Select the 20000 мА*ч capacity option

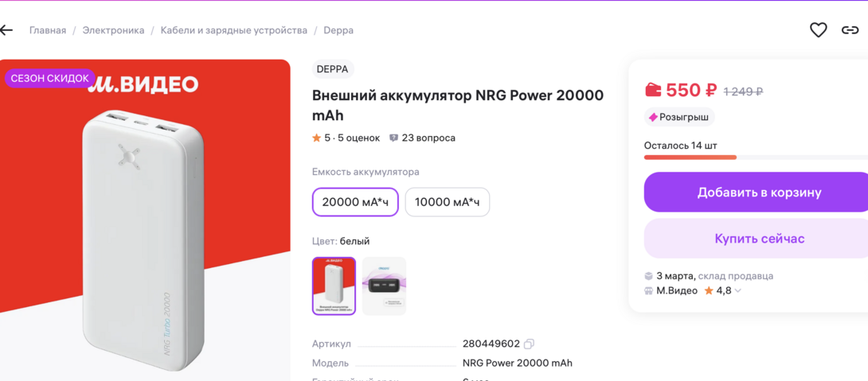click(x=355, y=202)
